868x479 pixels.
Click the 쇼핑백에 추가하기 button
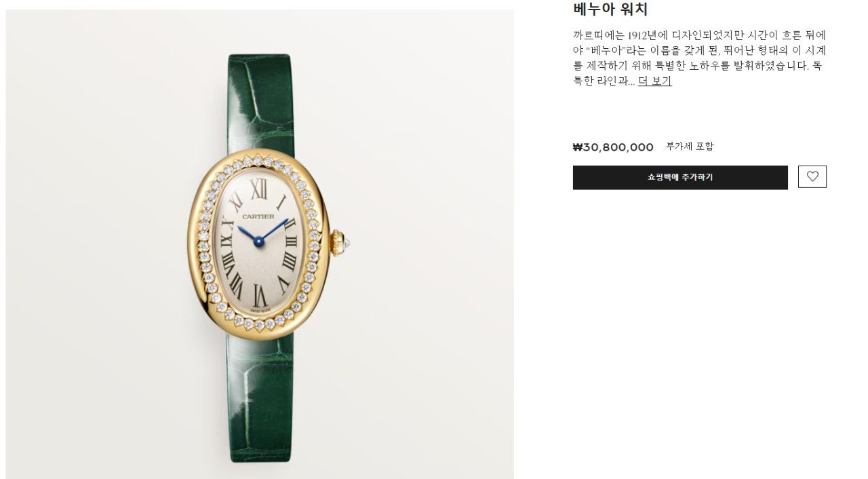pos(680,177)
